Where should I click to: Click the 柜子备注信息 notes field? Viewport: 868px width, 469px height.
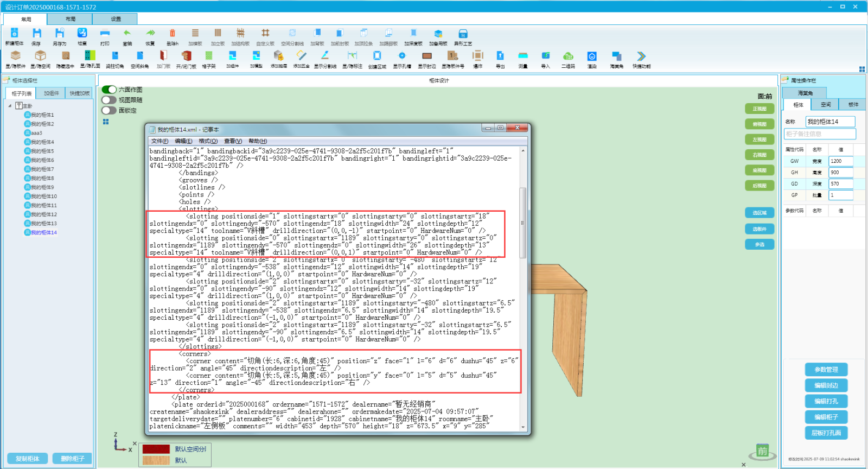(820, 134)
